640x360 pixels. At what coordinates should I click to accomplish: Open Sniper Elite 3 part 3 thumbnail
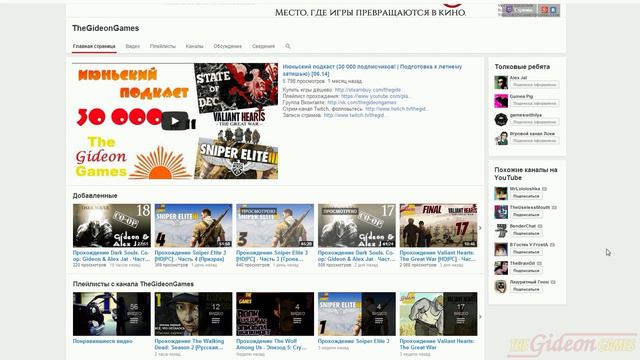pos(275,226)
